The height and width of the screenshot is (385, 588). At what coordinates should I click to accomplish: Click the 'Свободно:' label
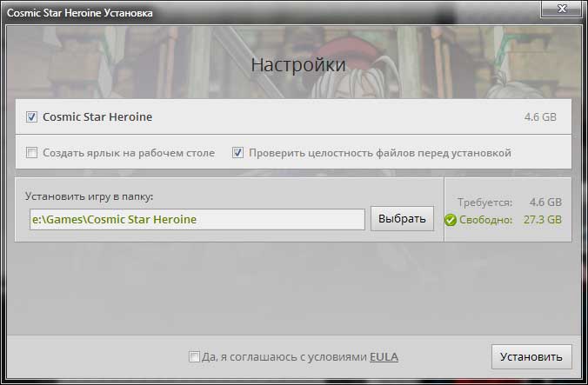[x=485, y=220]
